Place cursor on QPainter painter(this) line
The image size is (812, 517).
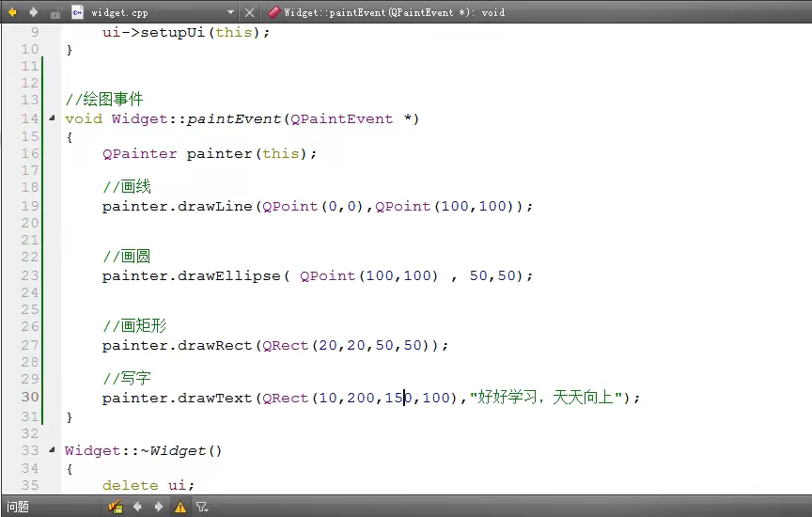tap(210, 153)
